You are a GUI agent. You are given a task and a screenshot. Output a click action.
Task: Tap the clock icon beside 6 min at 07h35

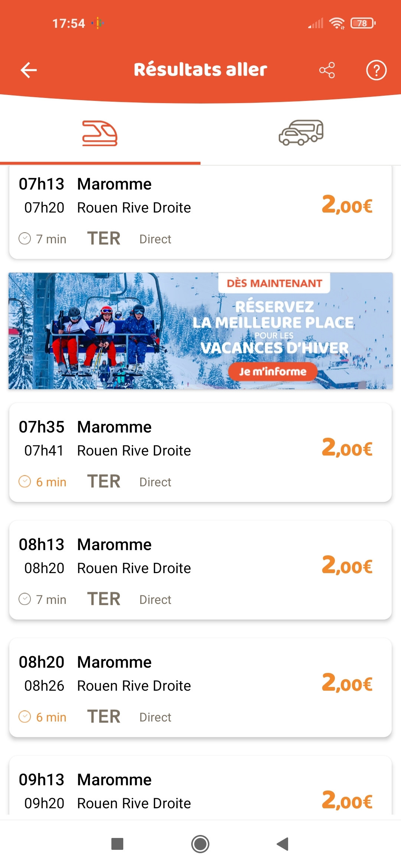tap(25, 481)
